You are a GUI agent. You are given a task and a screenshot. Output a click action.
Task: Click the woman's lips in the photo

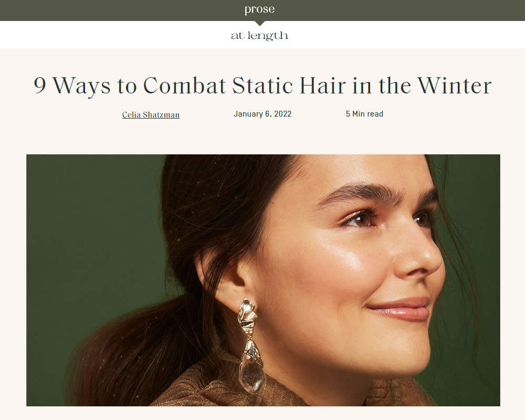pos(400,309)
